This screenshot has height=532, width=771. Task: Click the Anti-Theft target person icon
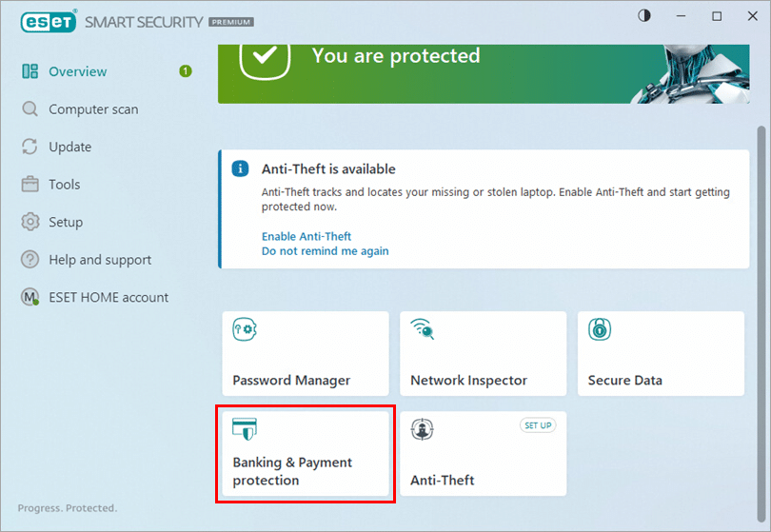(x=422, y=429)
